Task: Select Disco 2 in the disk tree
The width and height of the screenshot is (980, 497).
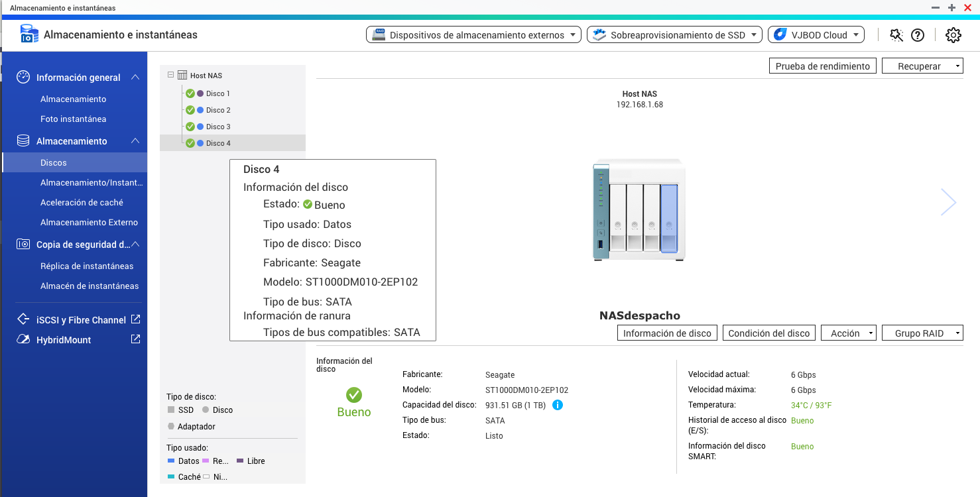Action: pos(217,110)
